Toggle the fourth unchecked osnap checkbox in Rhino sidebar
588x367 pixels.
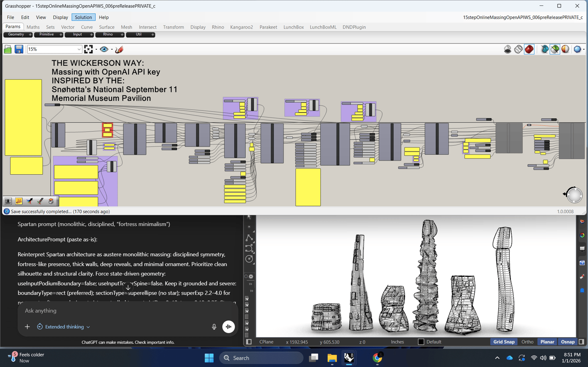pyautogui.click(x=247, y=317)
